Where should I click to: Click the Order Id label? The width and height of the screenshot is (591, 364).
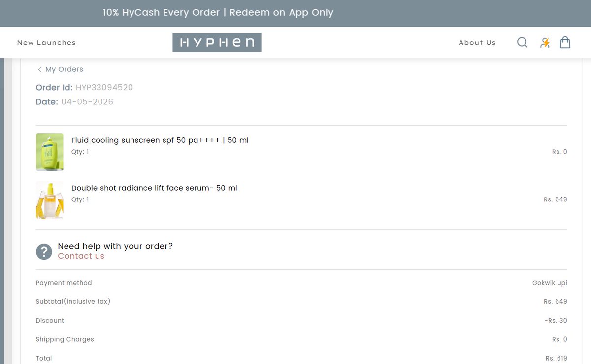point(54,88)
